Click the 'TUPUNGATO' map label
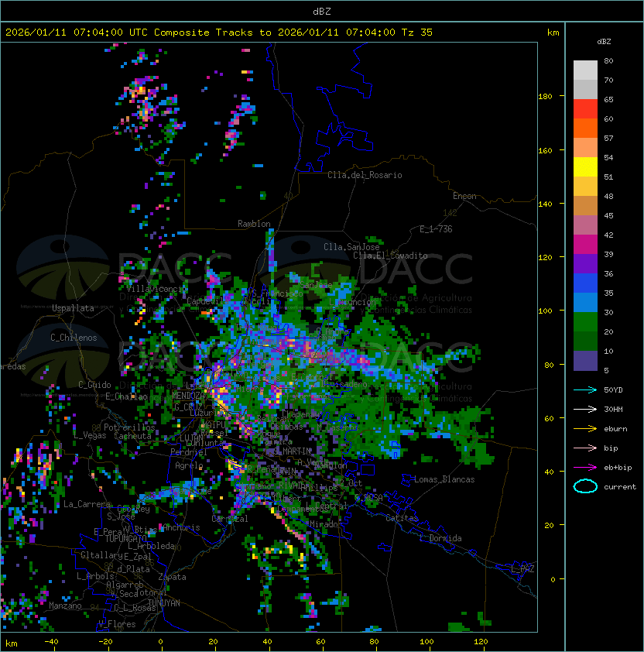 124,539
